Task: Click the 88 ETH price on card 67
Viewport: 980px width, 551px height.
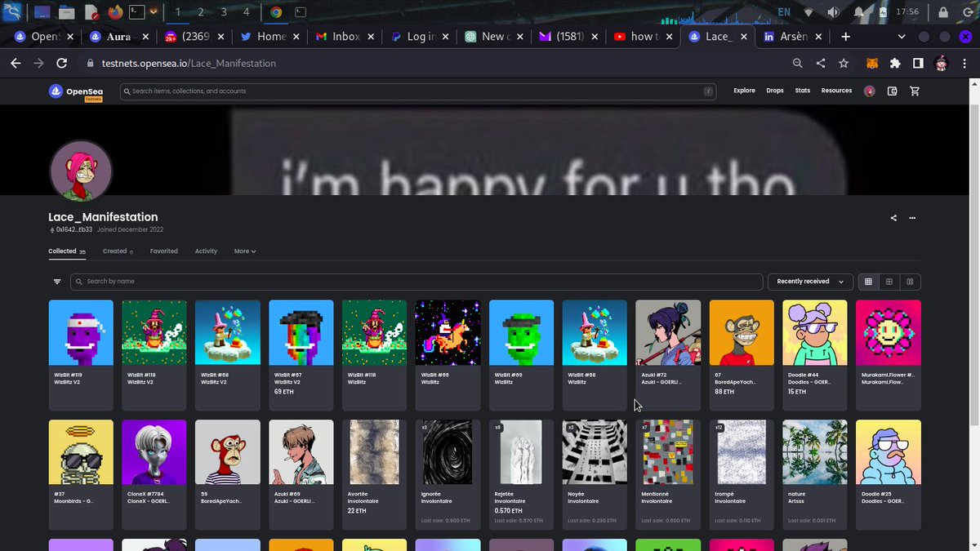Action: pos(724,392)
